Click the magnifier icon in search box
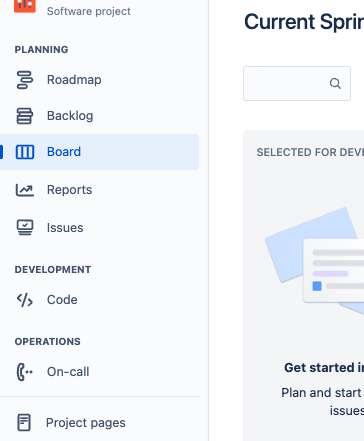The width and height of the screenshot is (364, 441). click(335, 83)
